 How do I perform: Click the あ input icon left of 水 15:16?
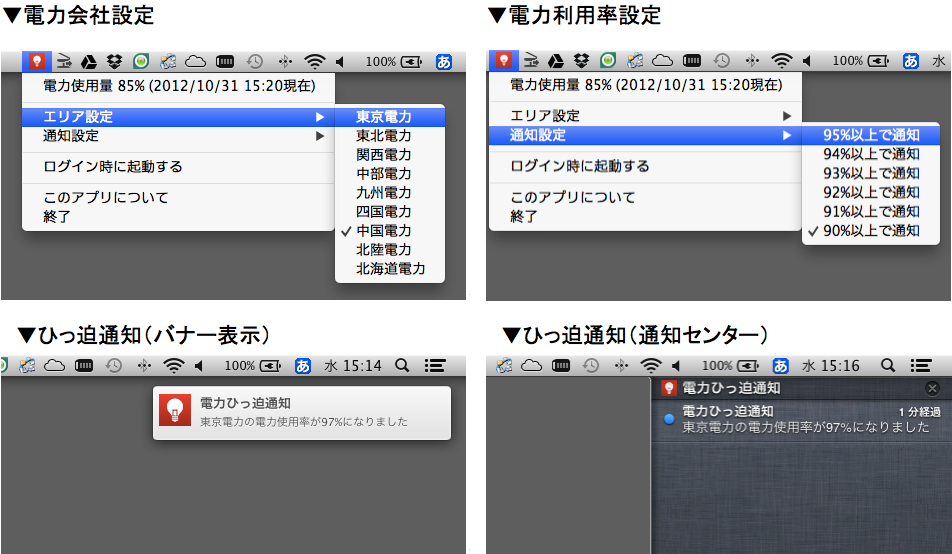coord(781,366)
